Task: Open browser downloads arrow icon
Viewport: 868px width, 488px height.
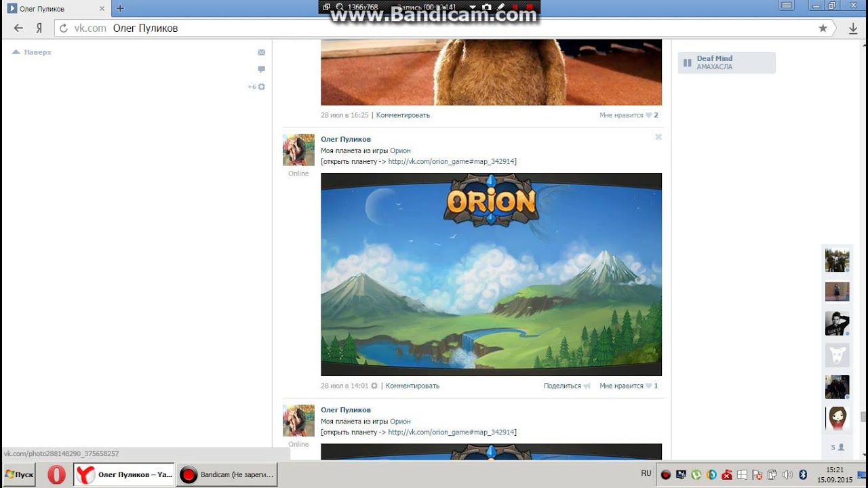Action: pos(853,28)
